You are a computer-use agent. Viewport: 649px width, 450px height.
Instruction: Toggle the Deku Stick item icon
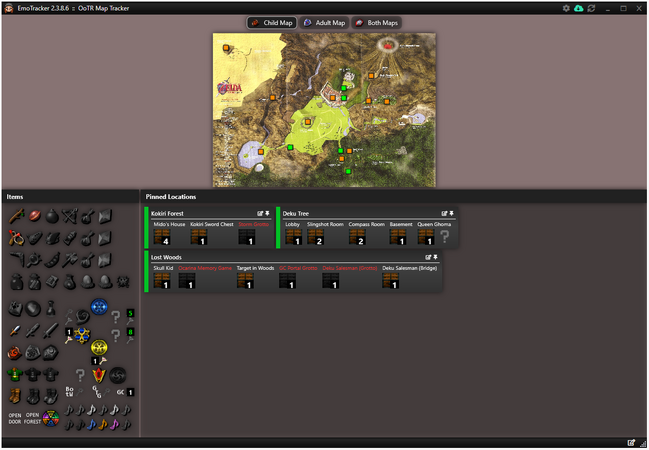(16, 217)
